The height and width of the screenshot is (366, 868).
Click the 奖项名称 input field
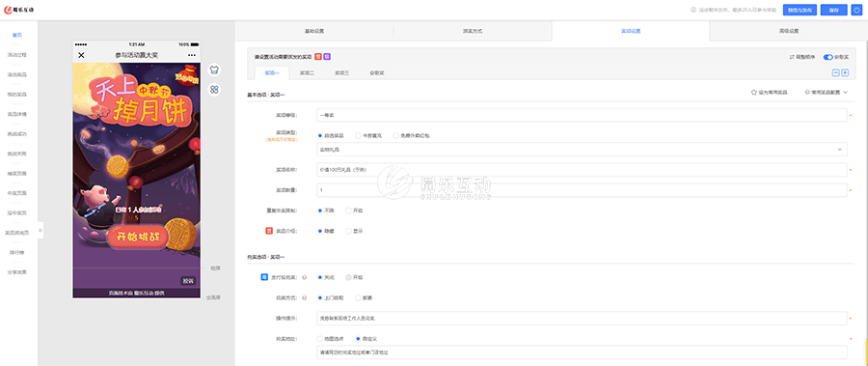[582, 170]
